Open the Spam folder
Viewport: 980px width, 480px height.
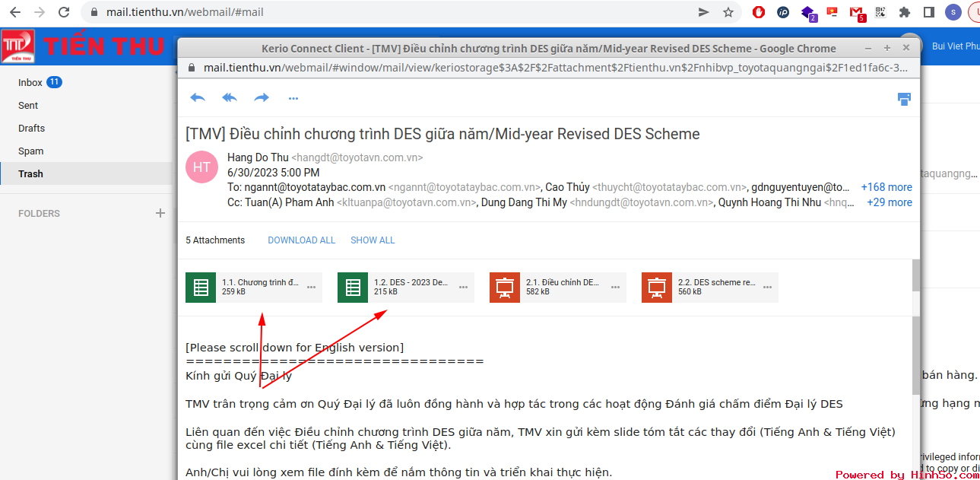pyautogui.click(x=30, y=151)
